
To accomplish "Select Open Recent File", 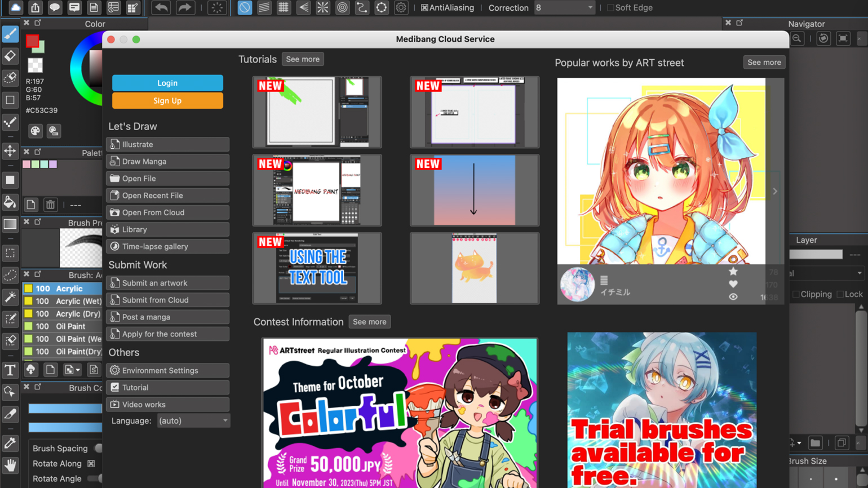I will [x=167, y=196].
